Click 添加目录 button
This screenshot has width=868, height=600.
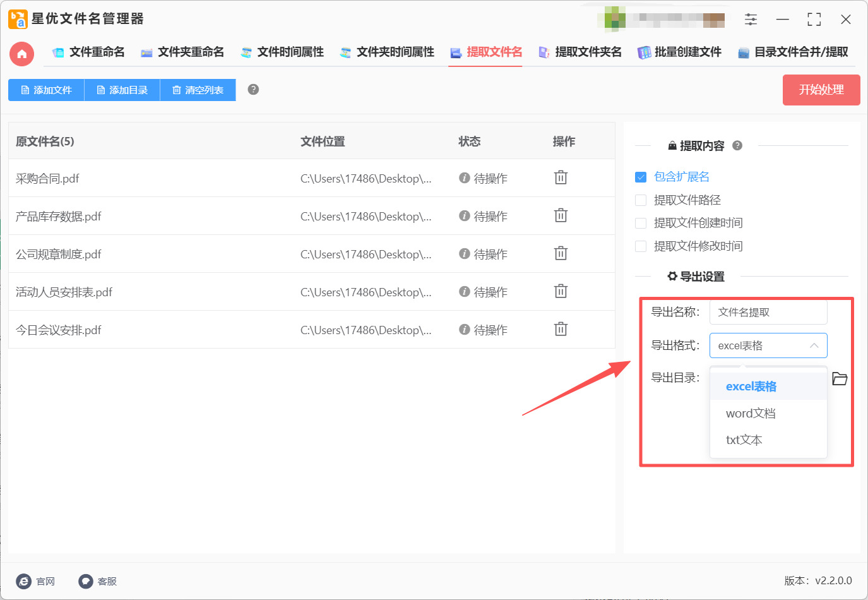pos(122,90)
